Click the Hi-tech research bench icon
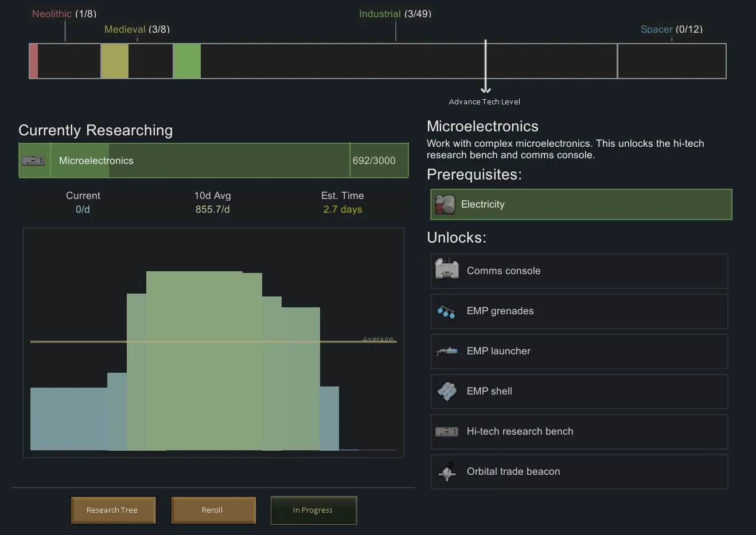Screen dimensions: 756x535 pos(446,431)
